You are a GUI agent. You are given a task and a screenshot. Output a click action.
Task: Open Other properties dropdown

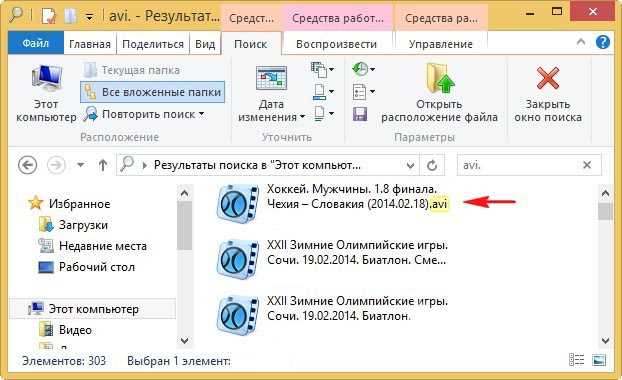click(323, 114)
